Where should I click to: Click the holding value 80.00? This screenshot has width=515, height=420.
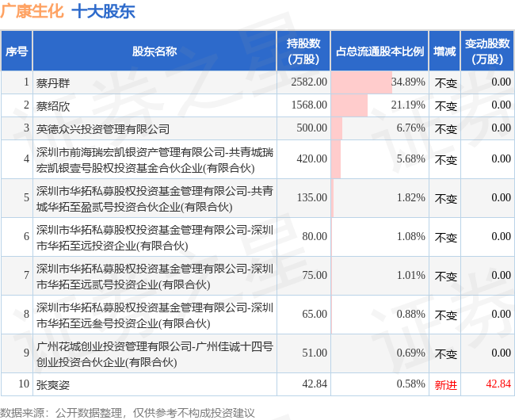tap(315, 236)
